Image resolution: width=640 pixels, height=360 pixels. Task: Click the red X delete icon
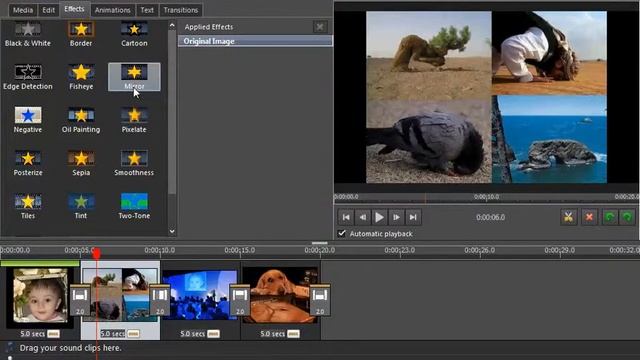point(589,217)
